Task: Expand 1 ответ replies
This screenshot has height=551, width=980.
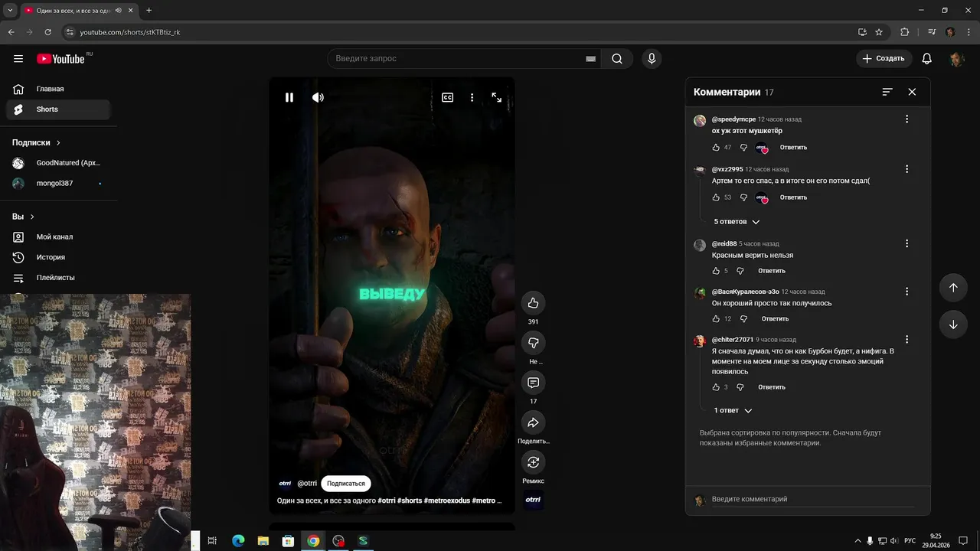Action: [x=733, y=411]
